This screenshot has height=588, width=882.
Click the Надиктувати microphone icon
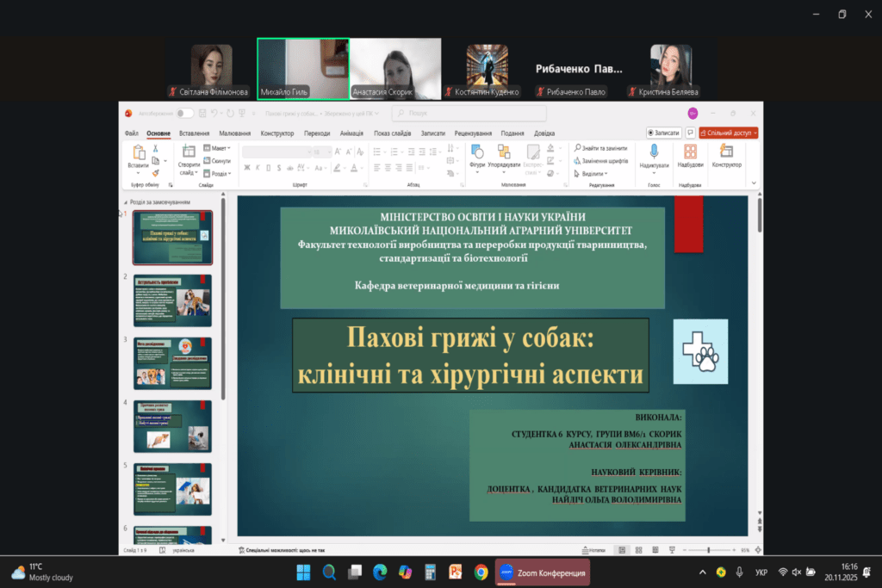click(654, 152)
